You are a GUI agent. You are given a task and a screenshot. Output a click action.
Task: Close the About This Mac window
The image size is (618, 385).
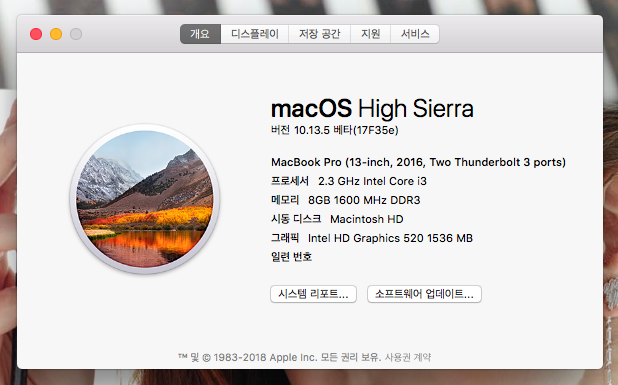36,34
